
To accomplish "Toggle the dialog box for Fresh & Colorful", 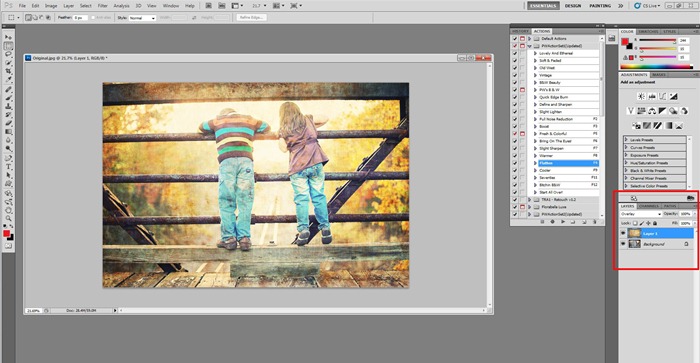I will click(x=522, y=134).
